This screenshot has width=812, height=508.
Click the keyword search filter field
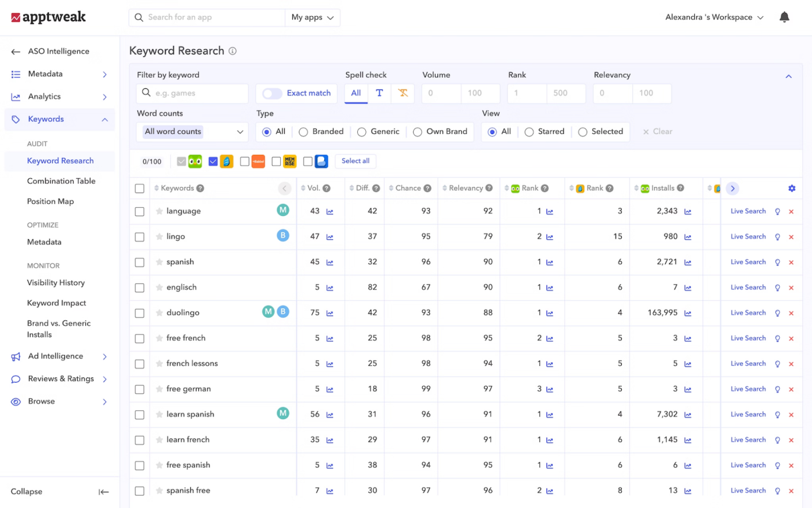click(x=192, y=93)
